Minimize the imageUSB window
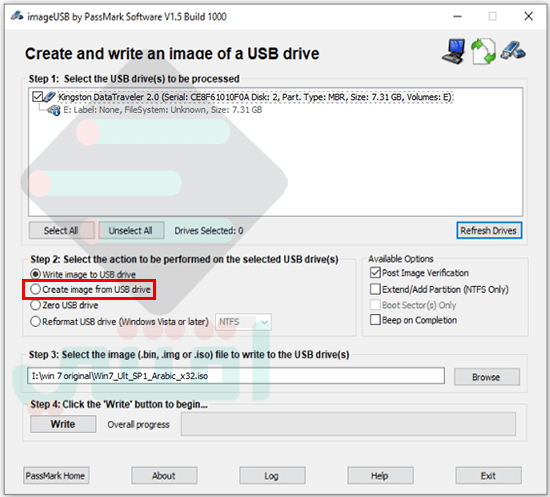The image size is (550, 497). tap(457, 16)
